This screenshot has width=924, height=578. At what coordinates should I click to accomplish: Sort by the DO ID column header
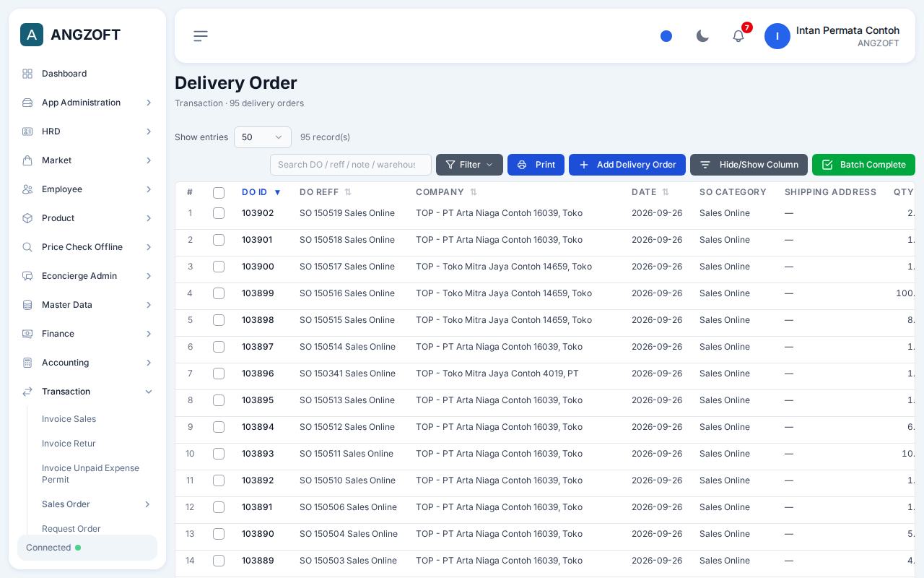pyautogui.click(x=261, y=192)
